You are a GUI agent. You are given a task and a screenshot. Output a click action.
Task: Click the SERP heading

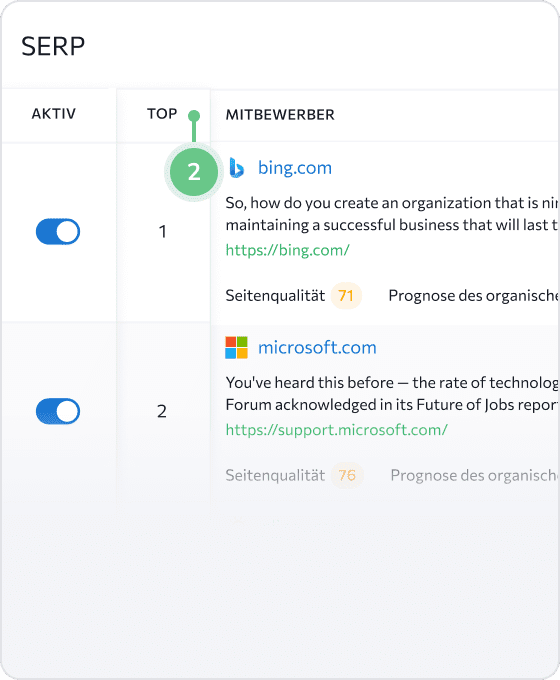[53, 46]
